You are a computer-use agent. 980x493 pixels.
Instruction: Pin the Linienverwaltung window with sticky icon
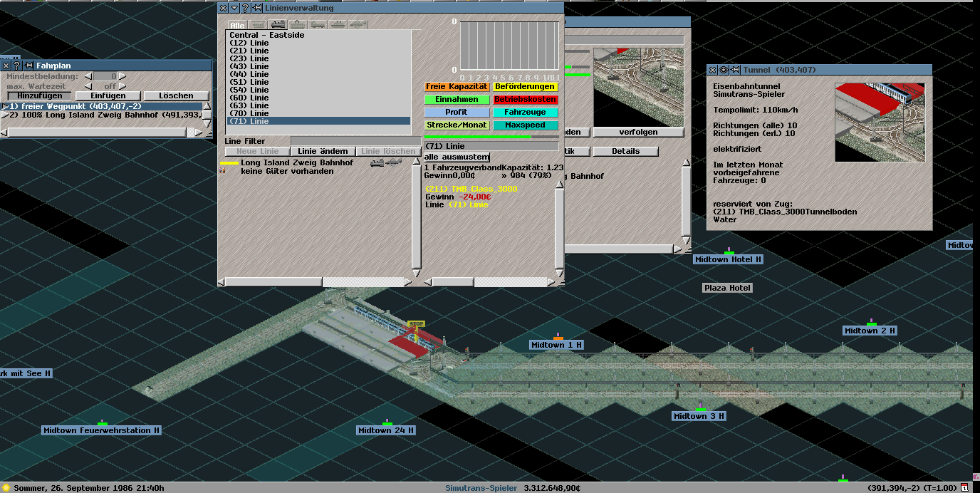[x=256, y=8]
